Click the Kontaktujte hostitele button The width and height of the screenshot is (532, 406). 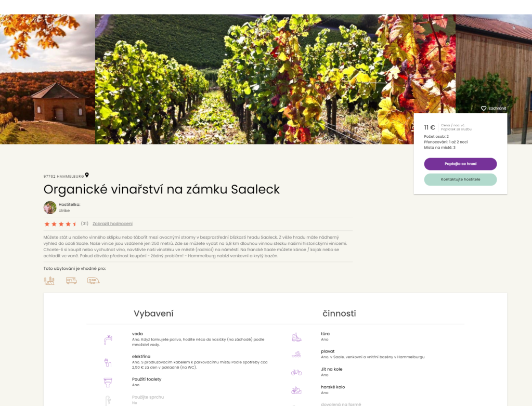(x=460, y=179)
